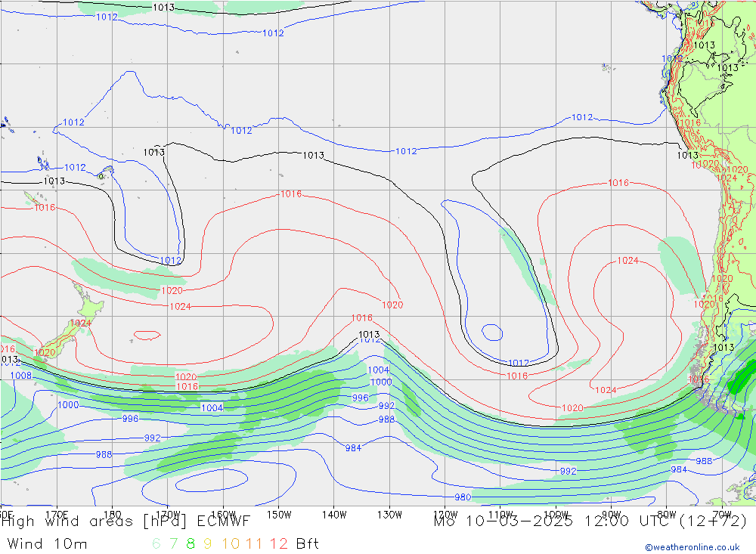The height and width of the screenshot is (554, 756).
Task: Click the 6 Bft legend value
Action: [x=156, y=544]
